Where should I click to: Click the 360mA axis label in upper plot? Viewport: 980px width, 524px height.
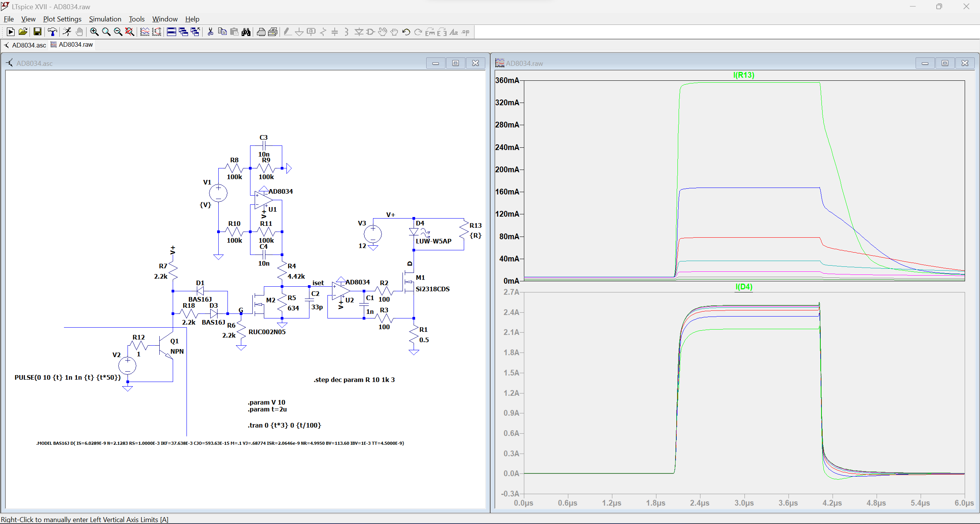click(x=507, y=80)
